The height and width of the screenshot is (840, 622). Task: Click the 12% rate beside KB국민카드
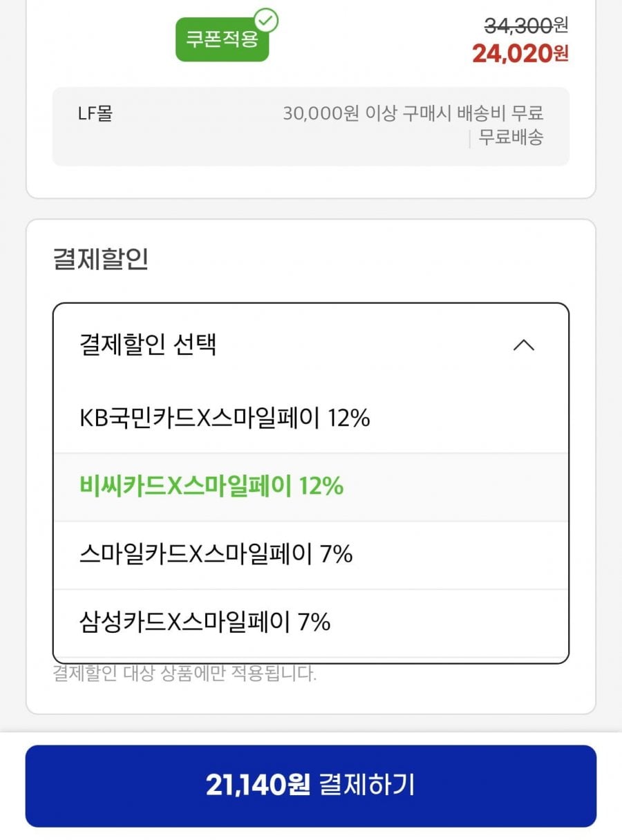349,419
